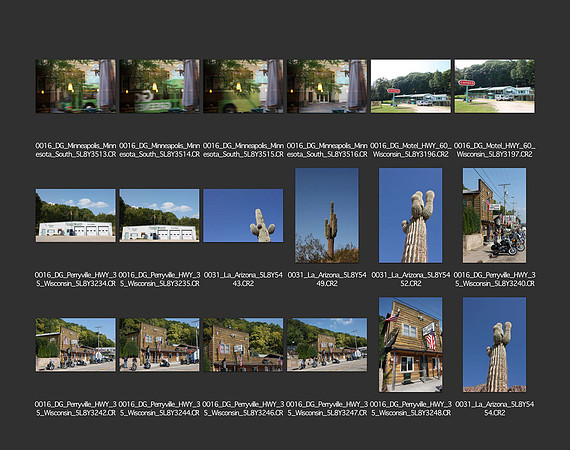
Task: Open the Arizona 5L8Y5449 distant saguaro thumbnail
Action: pyautogui.click(x=327, y=216)
